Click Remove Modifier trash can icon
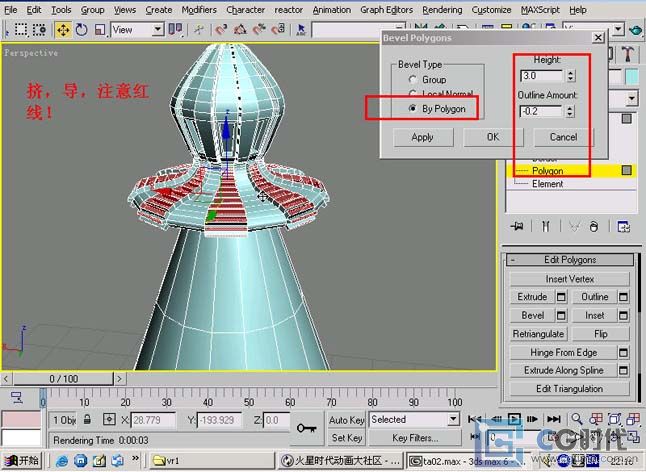Viewport: 646px width, 472px height. [x=594, y=226]
